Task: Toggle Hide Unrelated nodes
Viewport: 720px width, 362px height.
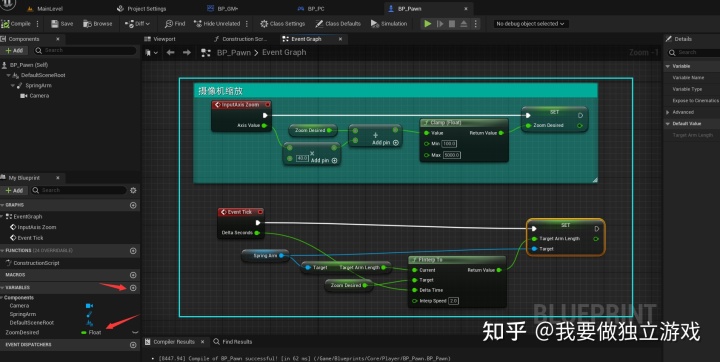Action: [x=217, y=23]
